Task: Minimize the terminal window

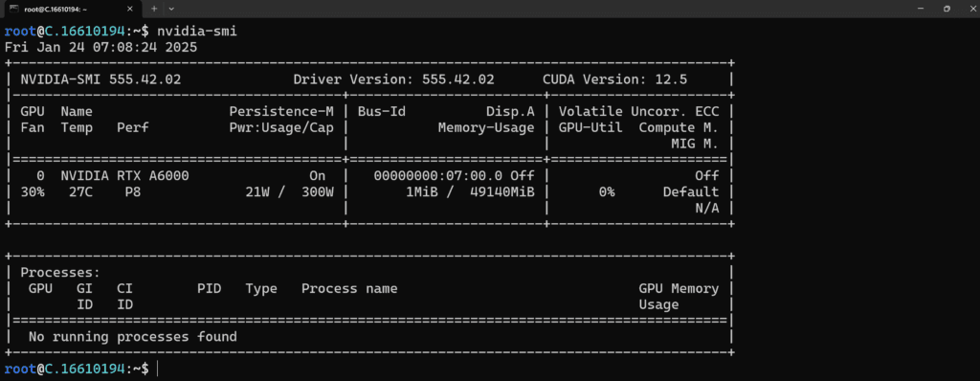Action: pyautogui.click(x=921, y=9)
